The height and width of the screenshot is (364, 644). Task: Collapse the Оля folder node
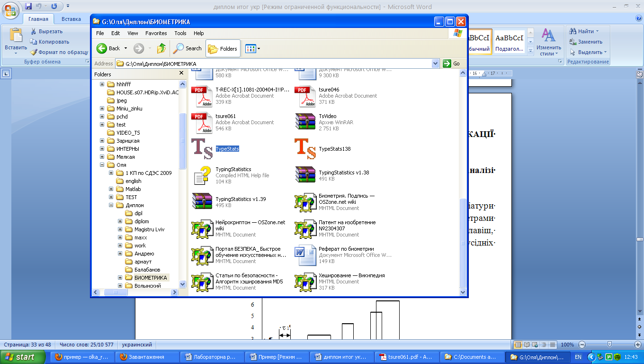tap(102, 165)
